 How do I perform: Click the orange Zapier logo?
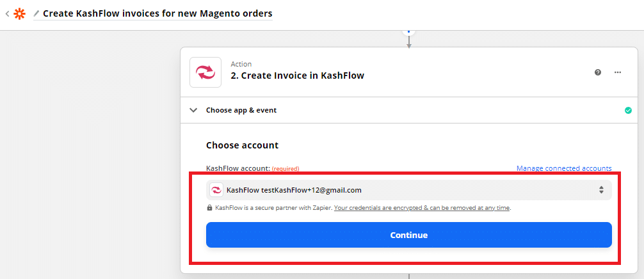pos(20,13)
